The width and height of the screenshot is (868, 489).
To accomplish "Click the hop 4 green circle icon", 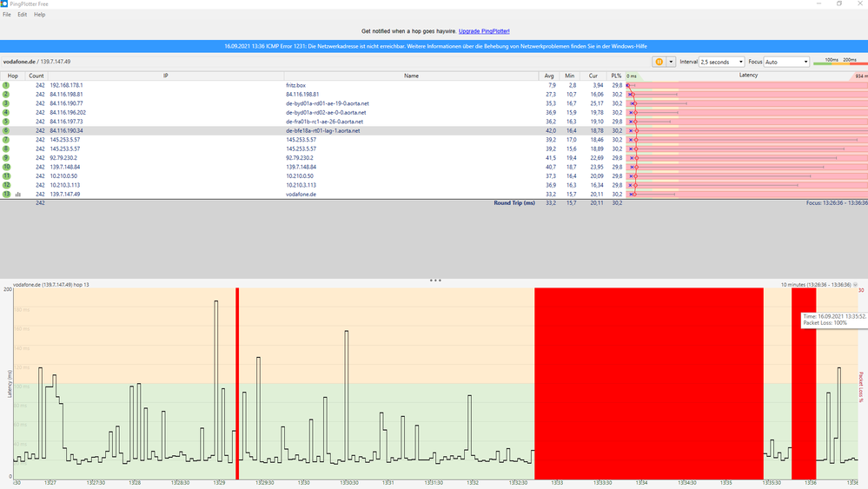I will pos(6,112).
